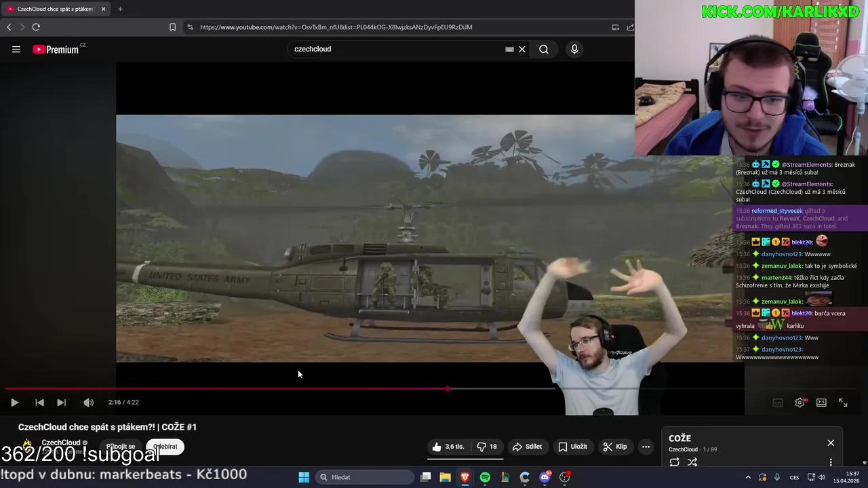
Task: Play the video with the play button
Action: coord(14,403)
